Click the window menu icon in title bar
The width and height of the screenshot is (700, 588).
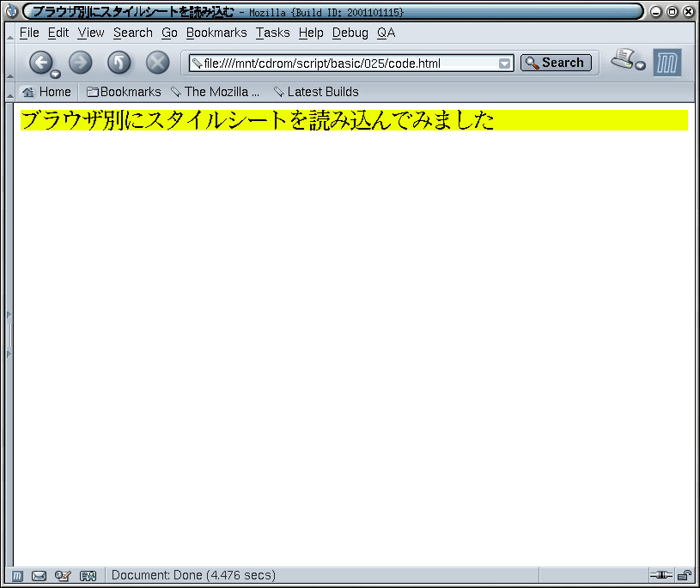click(x=11, y=12)
